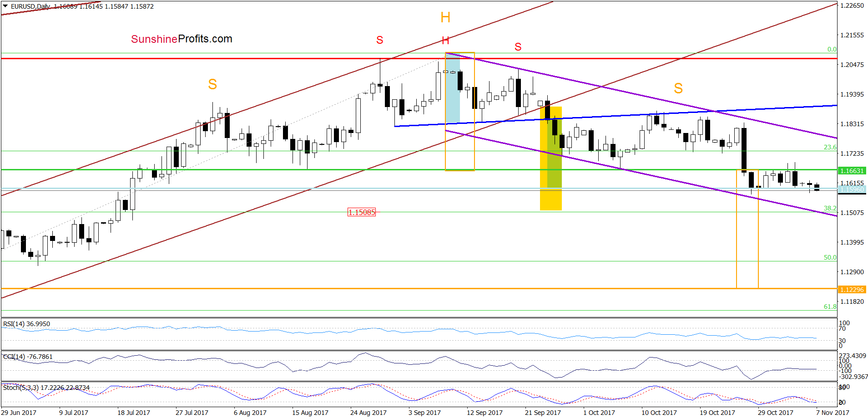Open the chart menu triangle beside EURUSD,Daily
This screenshot has width=868, height=419.
point(5,6)
